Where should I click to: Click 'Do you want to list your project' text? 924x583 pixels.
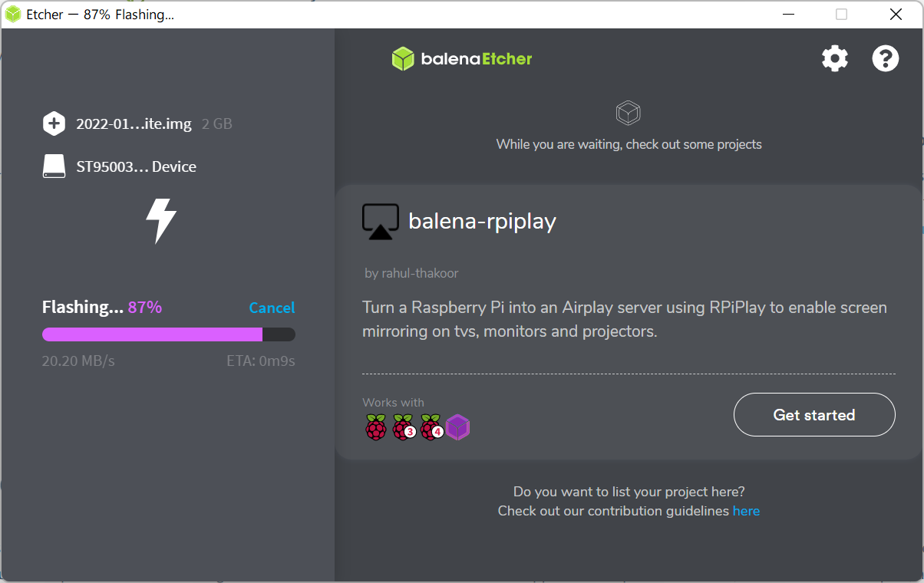[x=629, y=492]
